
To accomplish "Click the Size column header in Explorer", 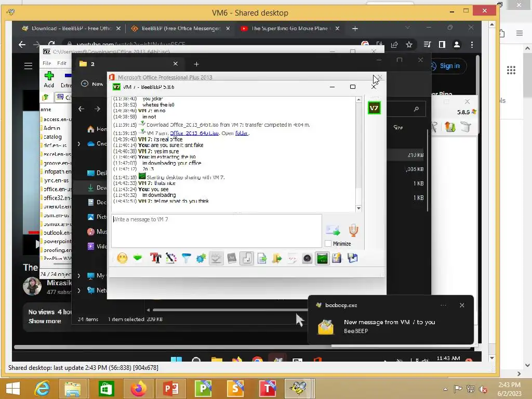I will [x=398, y=128].
